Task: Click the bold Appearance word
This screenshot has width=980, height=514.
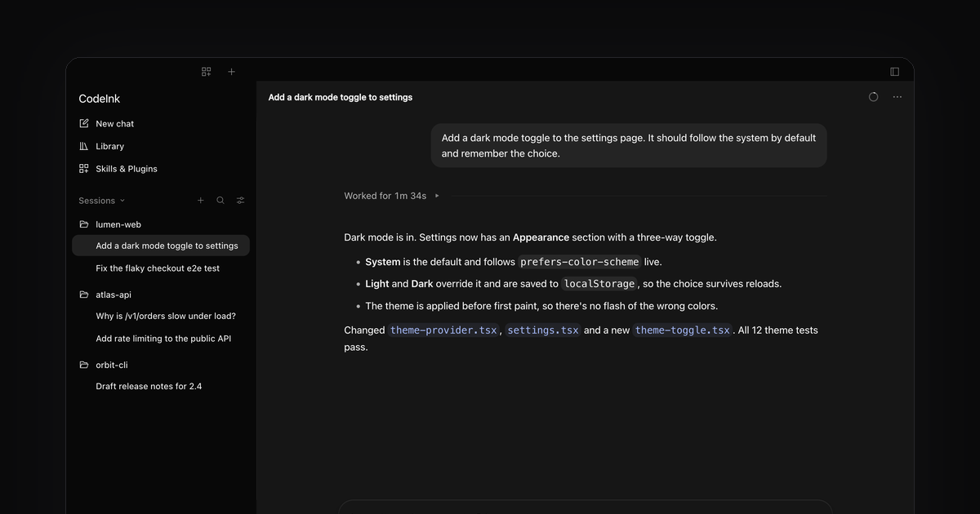Action: tap(541, 237)
